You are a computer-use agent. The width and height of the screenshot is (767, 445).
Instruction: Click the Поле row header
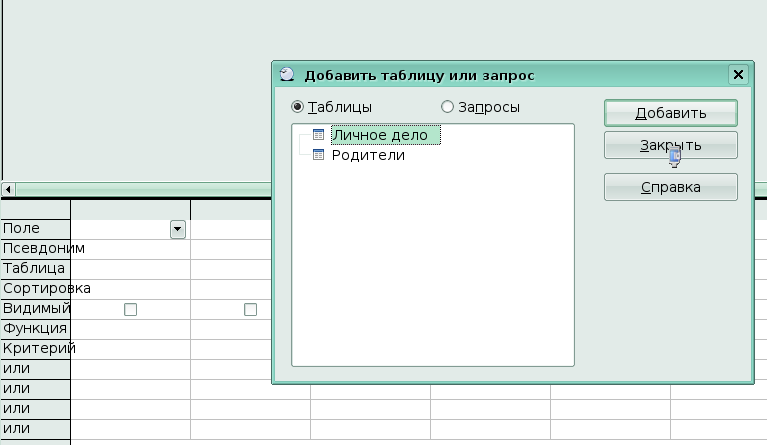pos(35,229)
